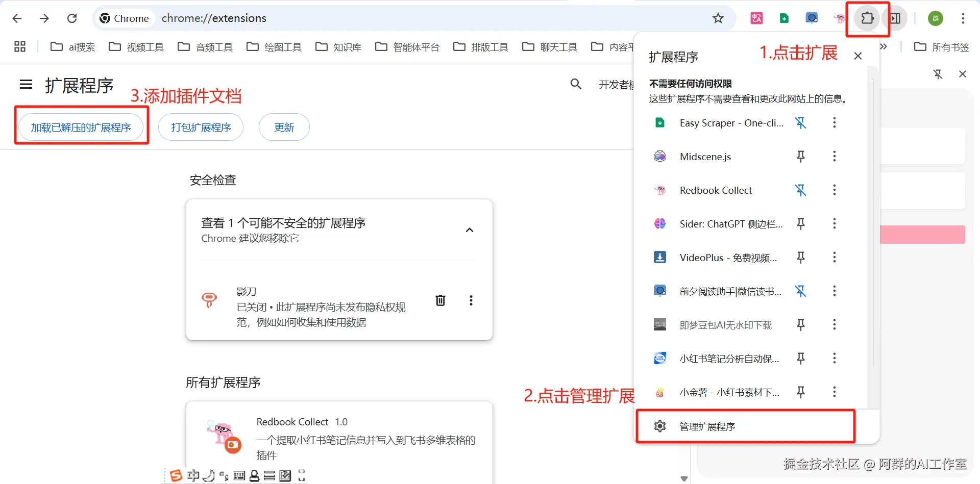Pin 即梦豆包AI无水印下载 to the toolbar
The image size is (980, 484).
801,324
